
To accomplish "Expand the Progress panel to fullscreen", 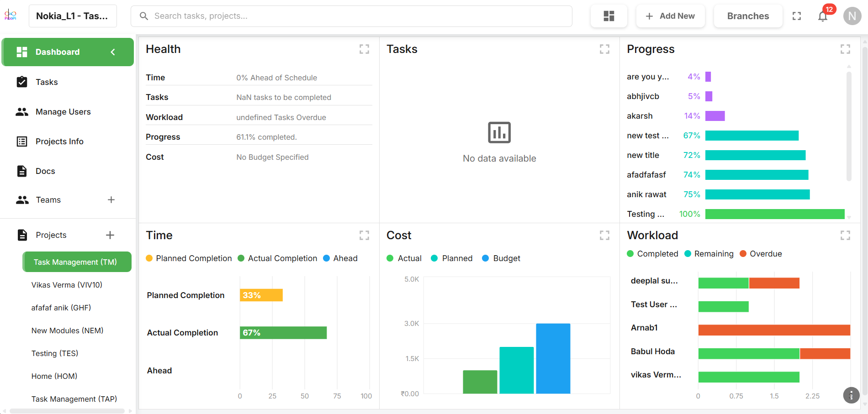I will [845, 49].
